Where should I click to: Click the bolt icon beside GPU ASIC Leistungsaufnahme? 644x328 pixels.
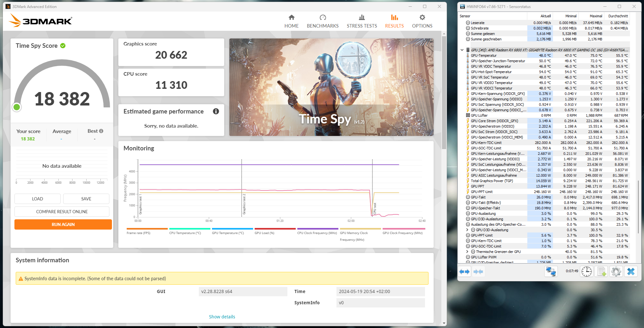[468, 175]
